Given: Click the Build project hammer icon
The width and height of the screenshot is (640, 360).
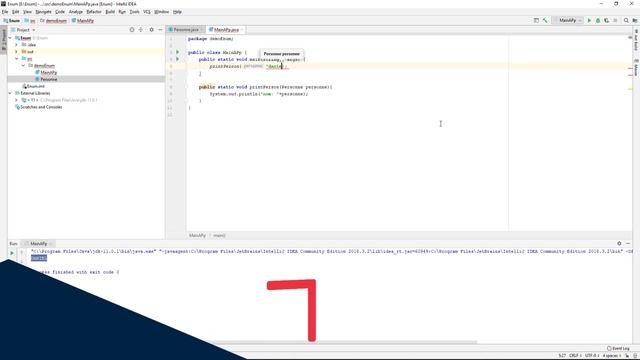Looking at the screenshot, I should 545,20.
